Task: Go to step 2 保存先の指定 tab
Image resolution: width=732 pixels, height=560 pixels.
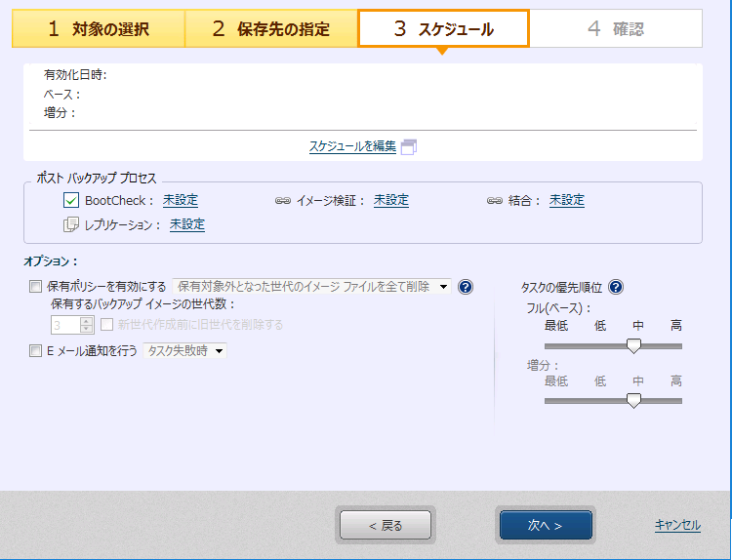Action: click(x=270, y=29)
